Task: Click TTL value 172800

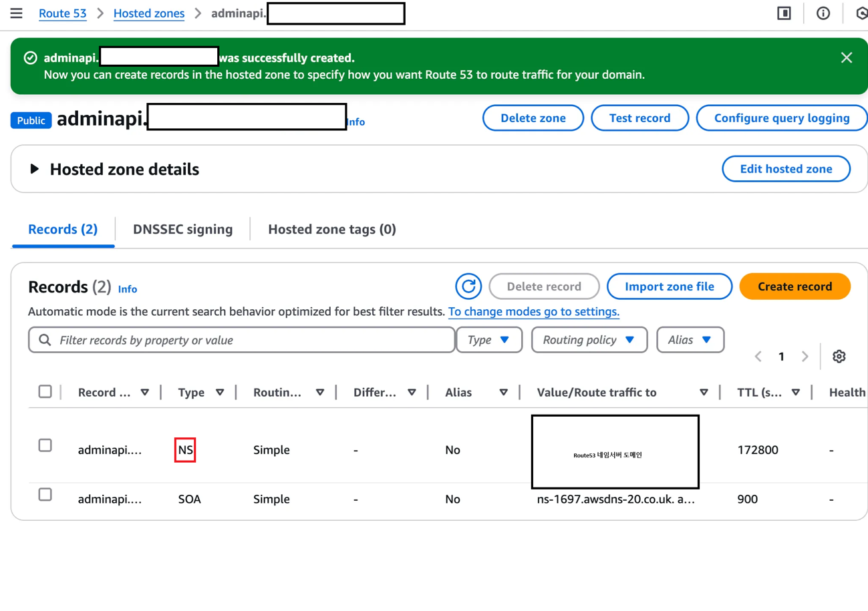Action: pos(758,450)
